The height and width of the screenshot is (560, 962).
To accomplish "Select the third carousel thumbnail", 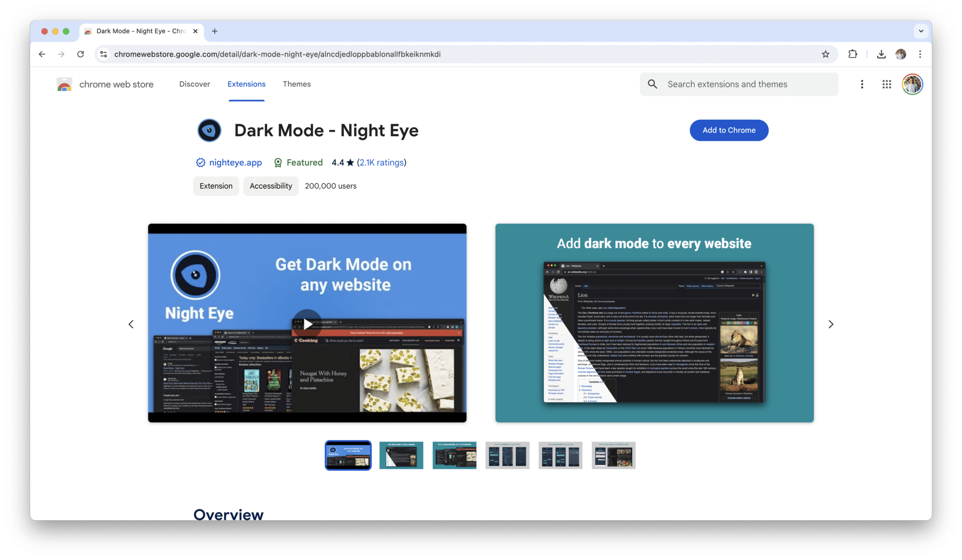I will [x=454, y=455].
